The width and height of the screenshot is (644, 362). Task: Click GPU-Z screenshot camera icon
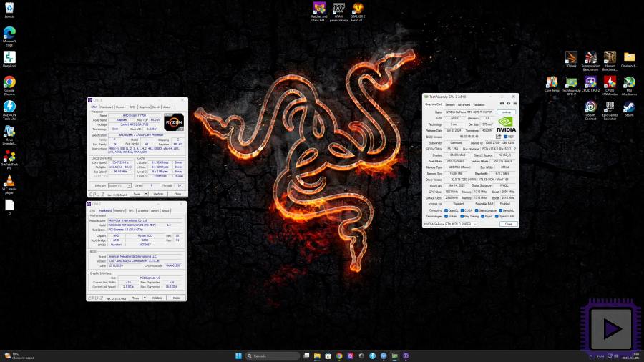(502, 104)
